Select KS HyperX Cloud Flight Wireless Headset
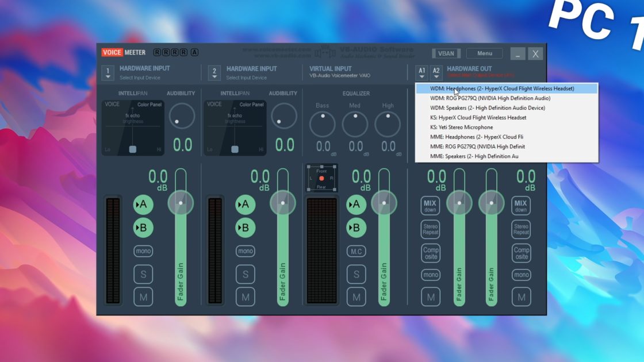 tap(507, 117)
